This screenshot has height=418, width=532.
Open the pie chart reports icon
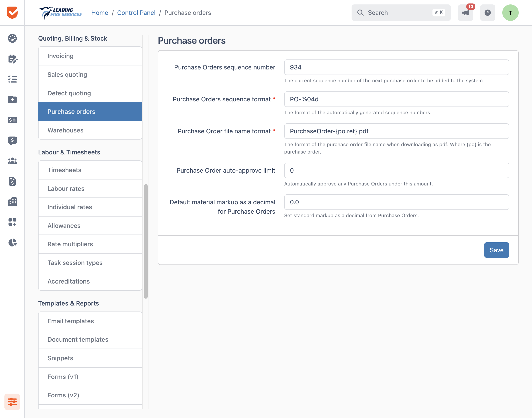tap(12, 243)
